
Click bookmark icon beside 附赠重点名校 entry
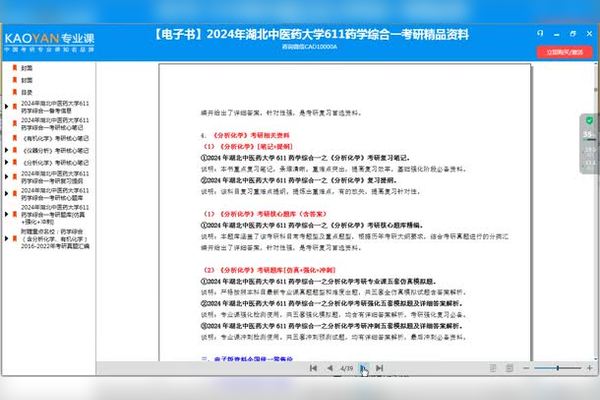click(15, 238)
